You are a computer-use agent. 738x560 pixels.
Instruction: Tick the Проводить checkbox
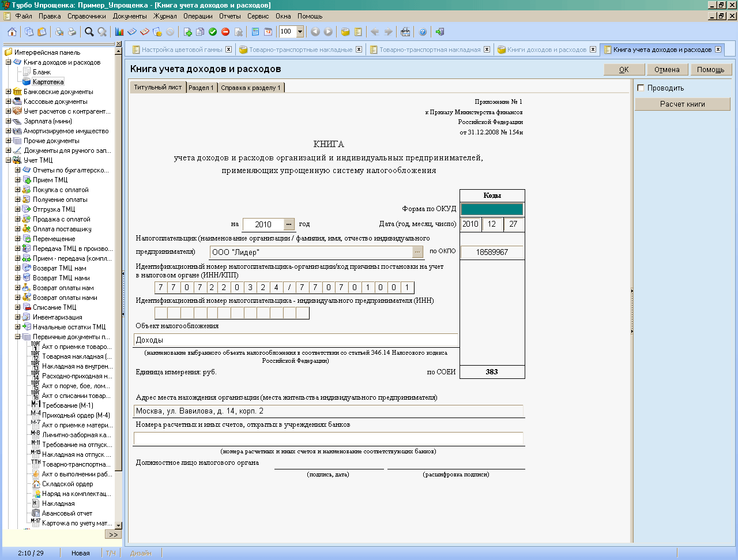[x=641, y=88]
